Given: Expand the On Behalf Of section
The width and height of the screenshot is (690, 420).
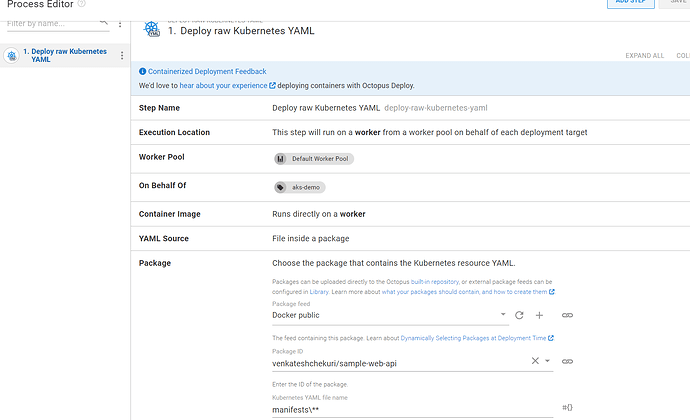Looking at the screenshot, I should (x=410, y=188).
